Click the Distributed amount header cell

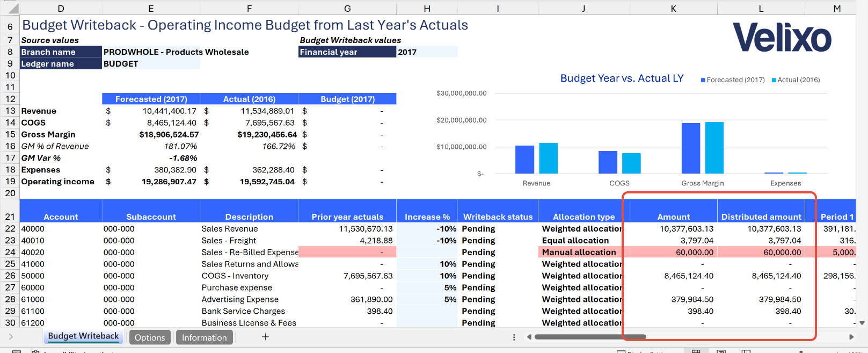(761, 211)
